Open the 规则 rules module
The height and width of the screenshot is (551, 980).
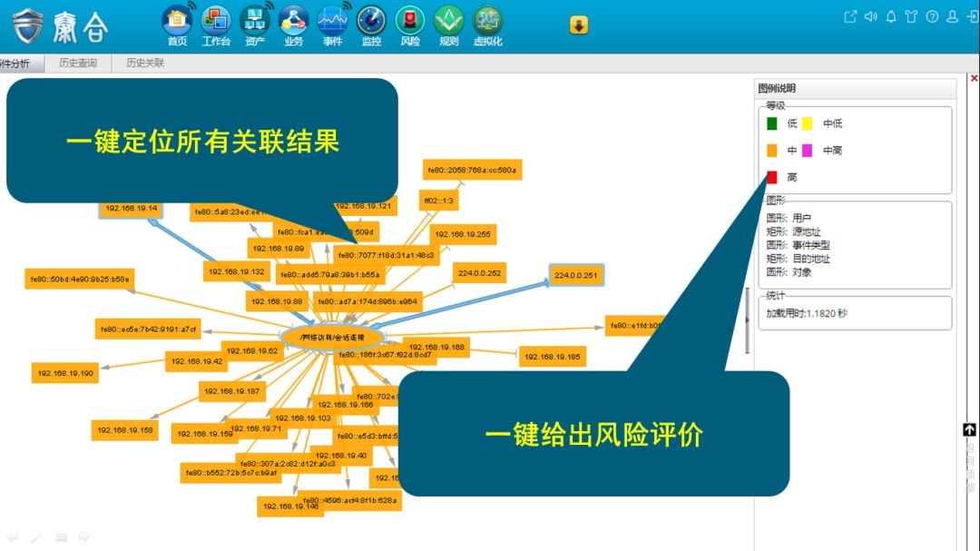[x=448, y=23]
